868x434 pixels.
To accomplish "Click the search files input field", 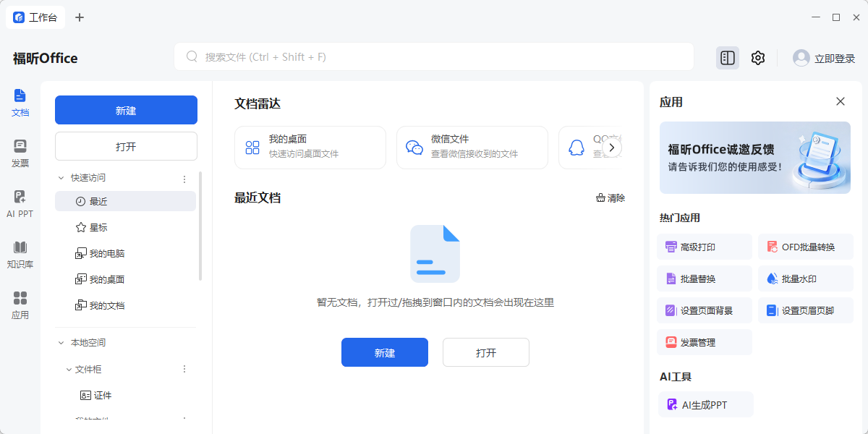I will 434,56.
